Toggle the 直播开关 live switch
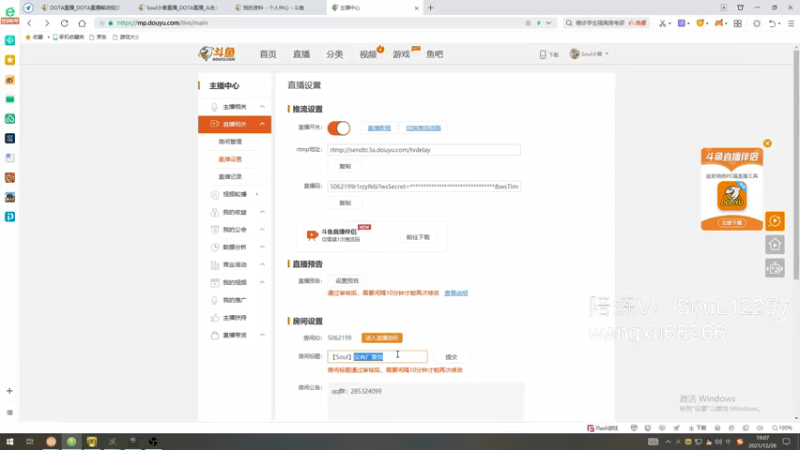 point(339,128)
